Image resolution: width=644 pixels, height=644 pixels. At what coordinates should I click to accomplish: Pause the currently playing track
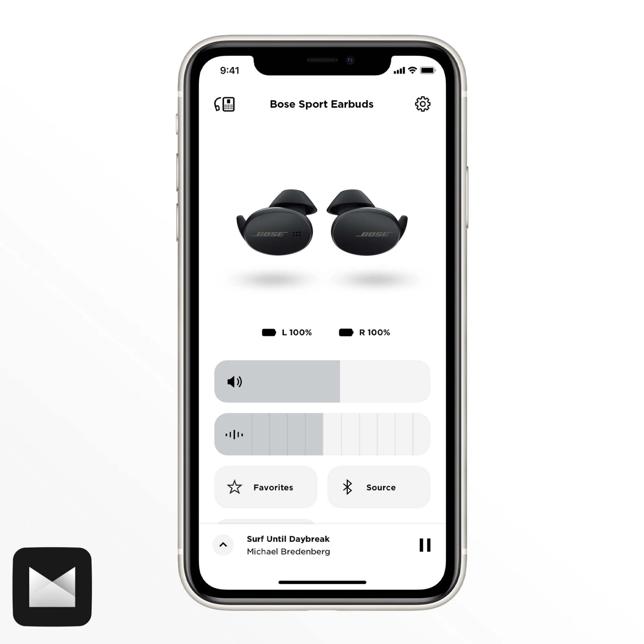click(425, 545)
